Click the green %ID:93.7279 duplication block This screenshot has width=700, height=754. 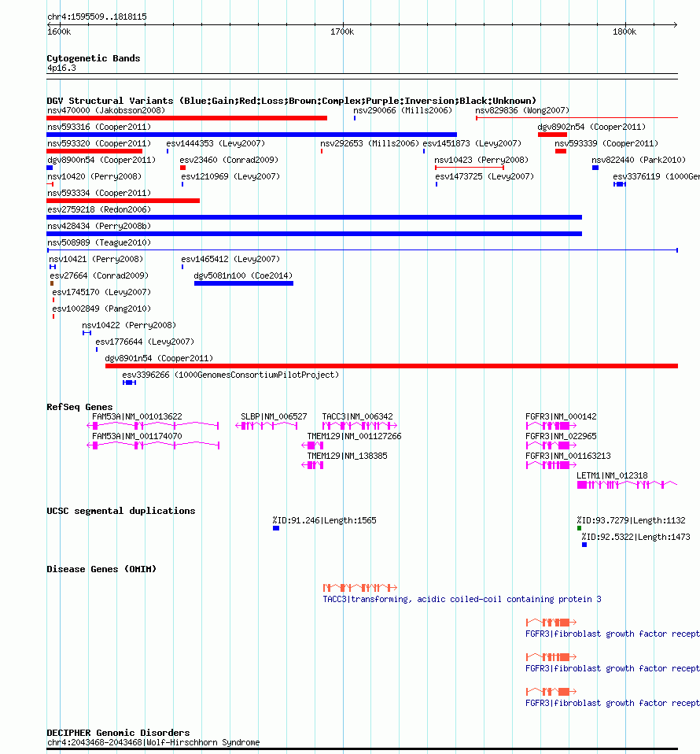point(579,528)
